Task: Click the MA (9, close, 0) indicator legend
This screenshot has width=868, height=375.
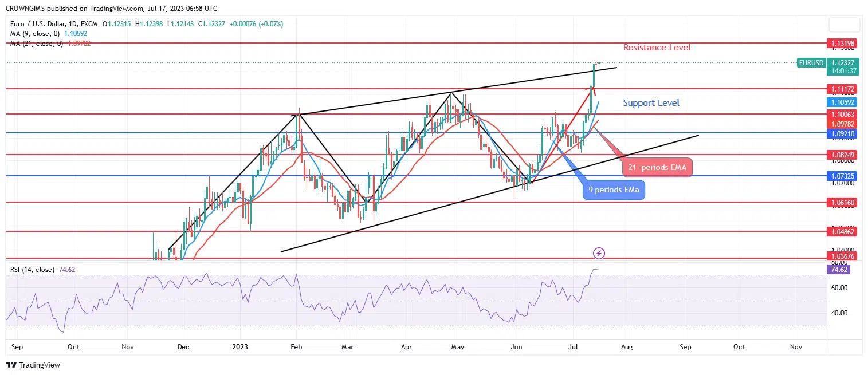Action: coord(34,34)
